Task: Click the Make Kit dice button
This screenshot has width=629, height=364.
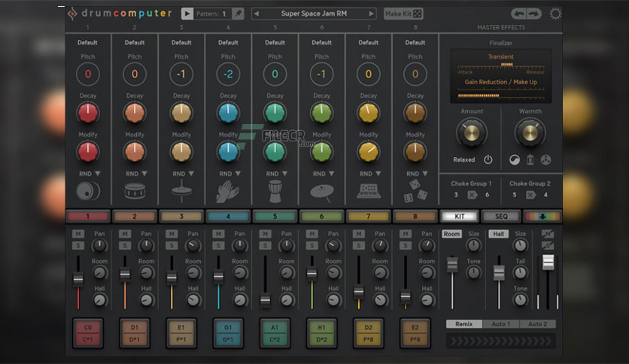Action: point(403,14)
